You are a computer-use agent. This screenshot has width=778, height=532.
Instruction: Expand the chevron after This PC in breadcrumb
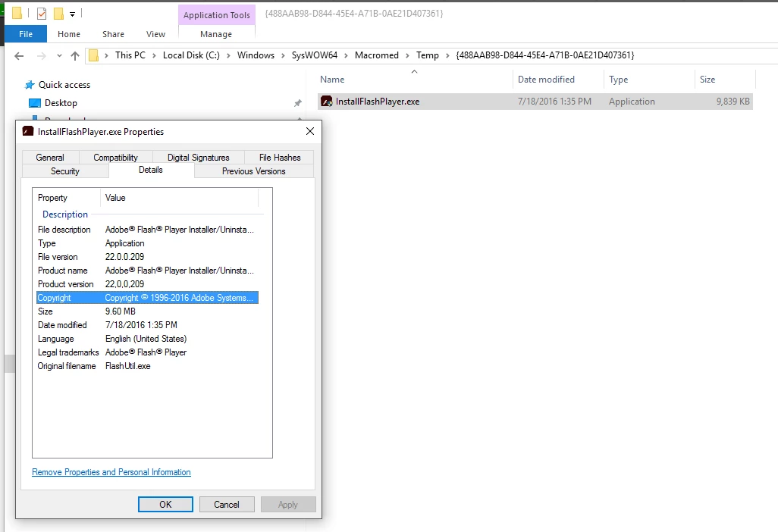click(154, 55)
